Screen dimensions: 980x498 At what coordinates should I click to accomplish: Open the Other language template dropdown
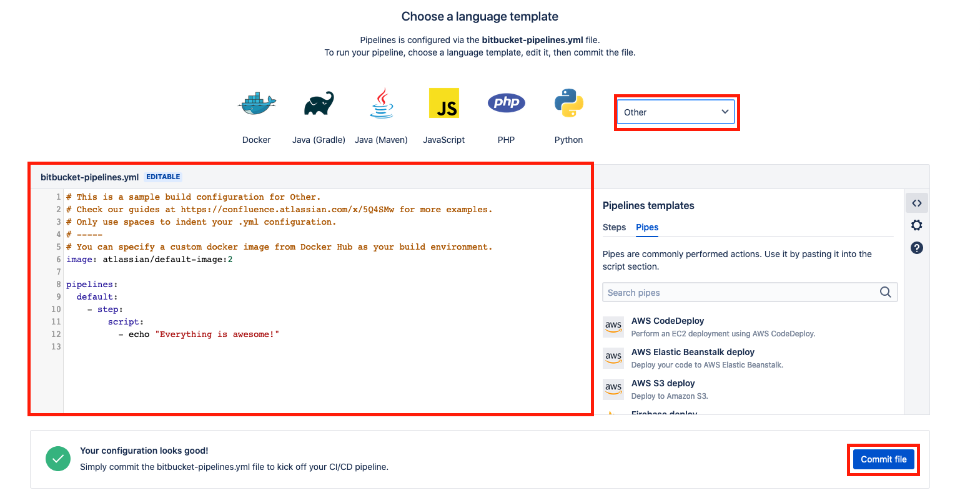676,112
